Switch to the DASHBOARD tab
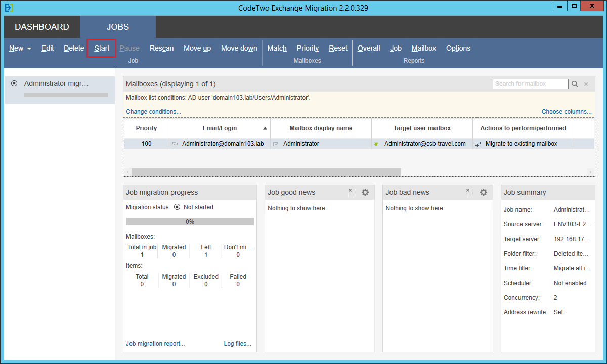 42,27
